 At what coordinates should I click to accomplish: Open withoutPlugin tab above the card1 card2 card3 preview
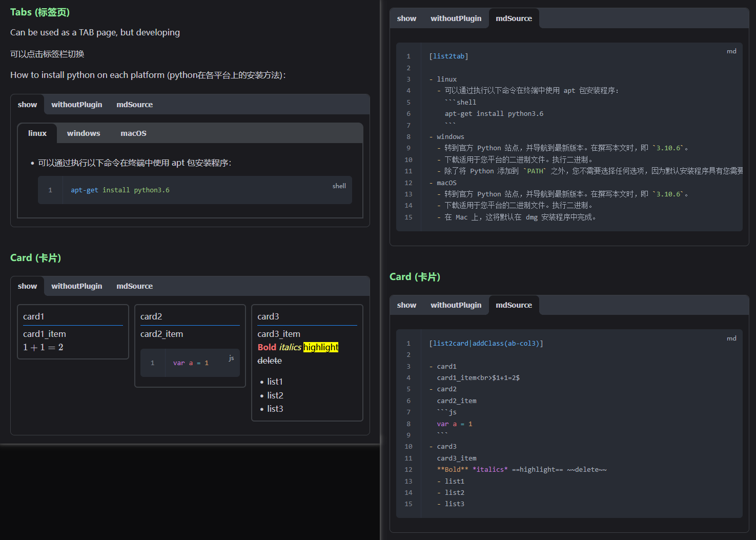pos(77,286)
